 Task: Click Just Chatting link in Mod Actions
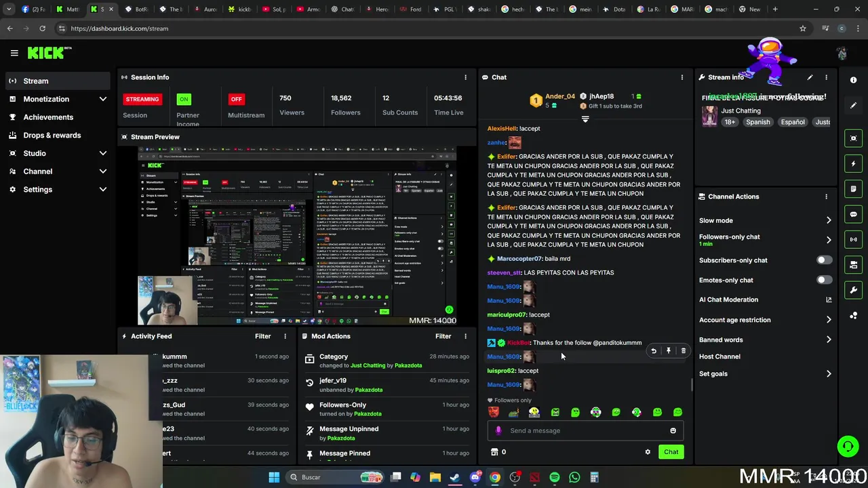[x=368, y=365]
